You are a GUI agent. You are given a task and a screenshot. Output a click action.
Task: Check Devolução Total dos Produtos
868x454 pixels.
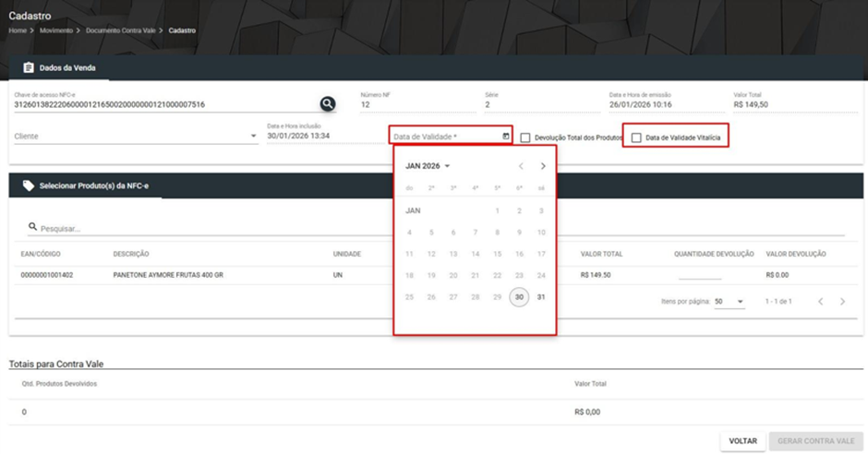coord(525,137)
